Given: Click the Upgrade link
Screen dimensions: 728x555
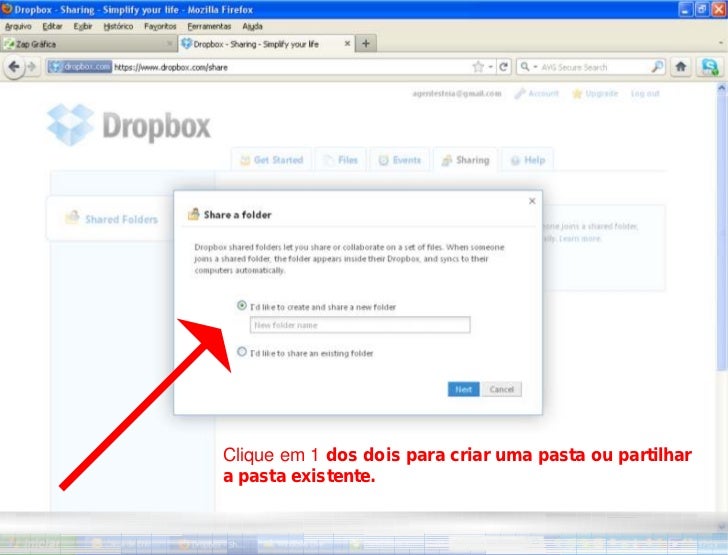Looking at the screenshot, I should point(595,93).
